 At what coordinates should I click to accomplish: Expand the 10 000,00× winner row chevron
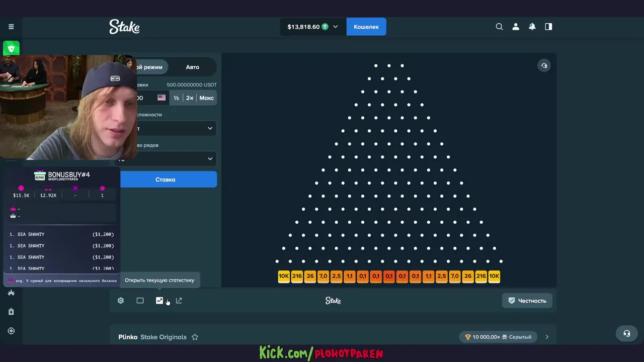click(x=547, y=337)
